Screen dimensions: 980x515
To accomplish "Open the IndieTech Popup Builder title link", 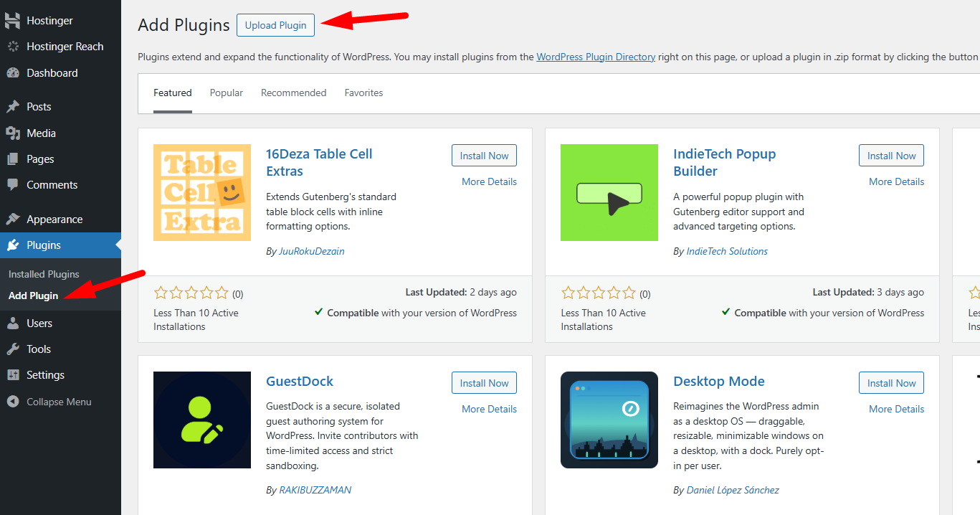I will pyautogui.click(x=725, y=163).
